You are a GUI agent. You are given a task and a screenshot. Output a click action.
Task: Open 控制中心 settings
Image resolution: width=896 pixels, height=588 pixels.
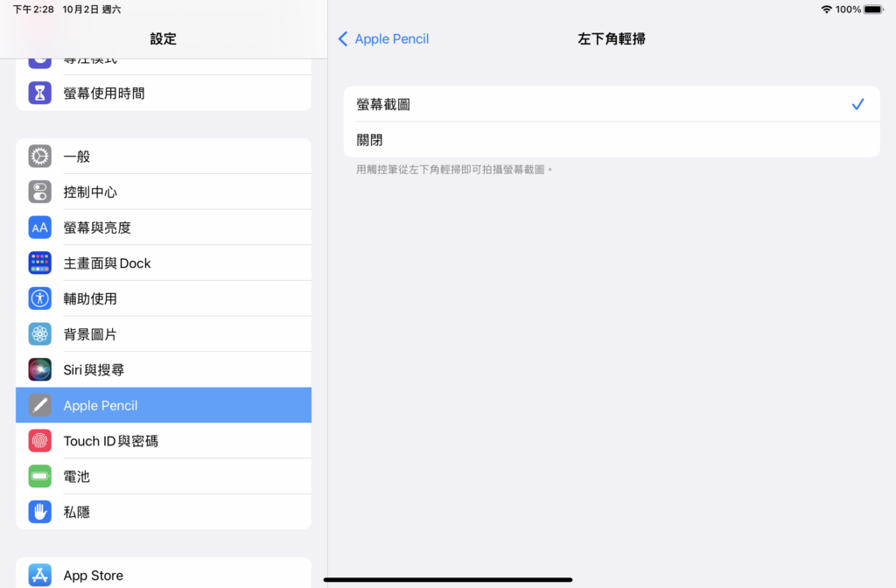(164, 192)
